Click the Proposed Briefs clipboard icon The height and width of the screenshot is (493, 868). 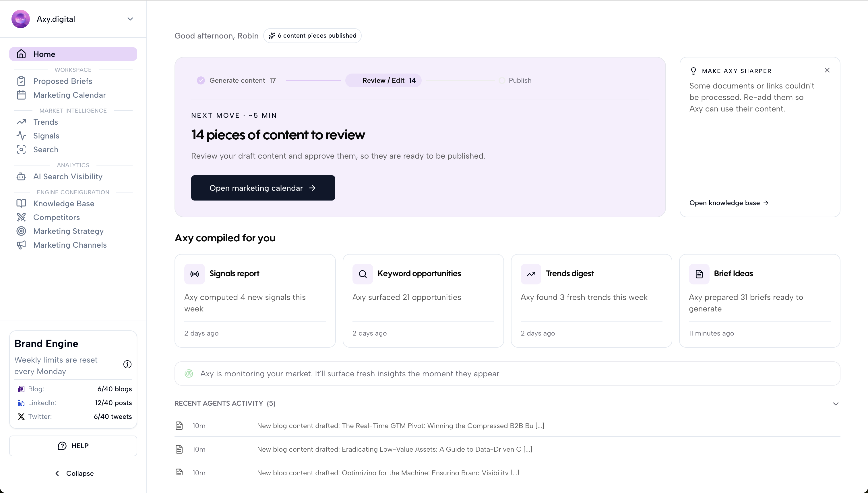pyautogui.click(x=21, y=81)
